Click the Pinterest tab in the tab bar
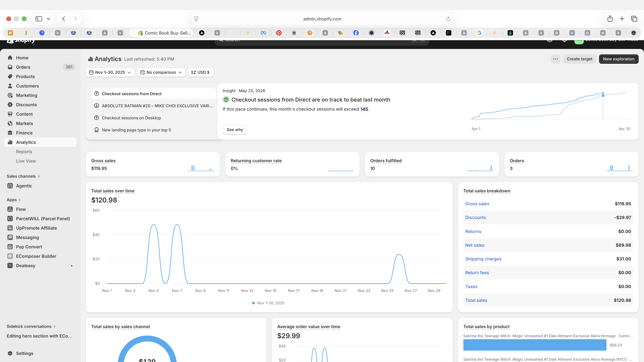 click(x=279, y=33)
